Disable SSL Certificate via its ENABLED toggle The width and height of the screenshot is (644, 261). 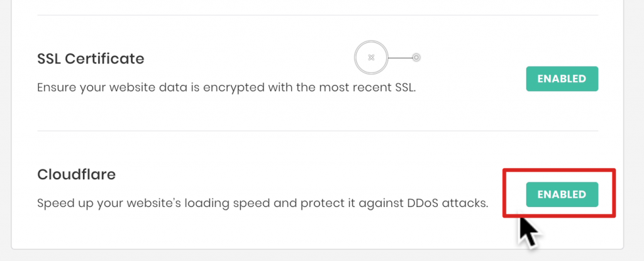(562, 79)
